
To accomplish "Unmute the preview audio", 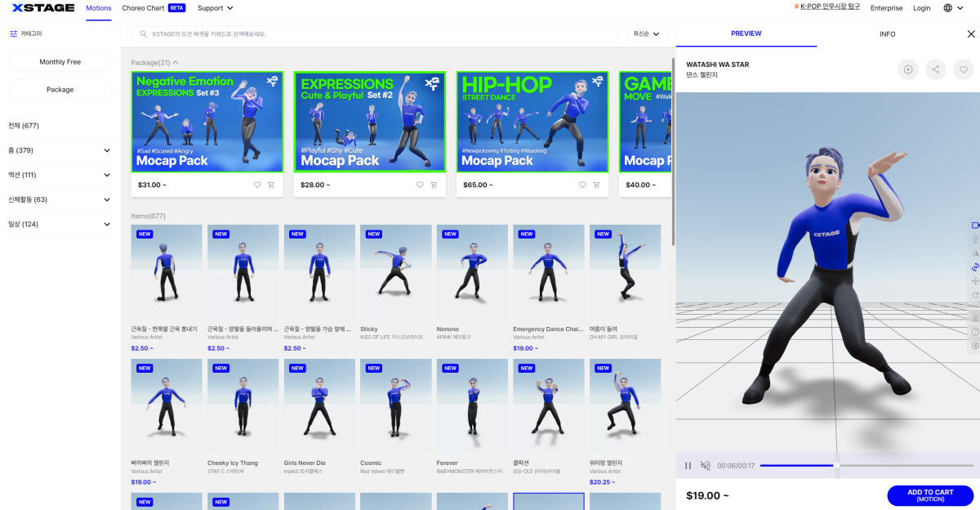I will 706,466.
